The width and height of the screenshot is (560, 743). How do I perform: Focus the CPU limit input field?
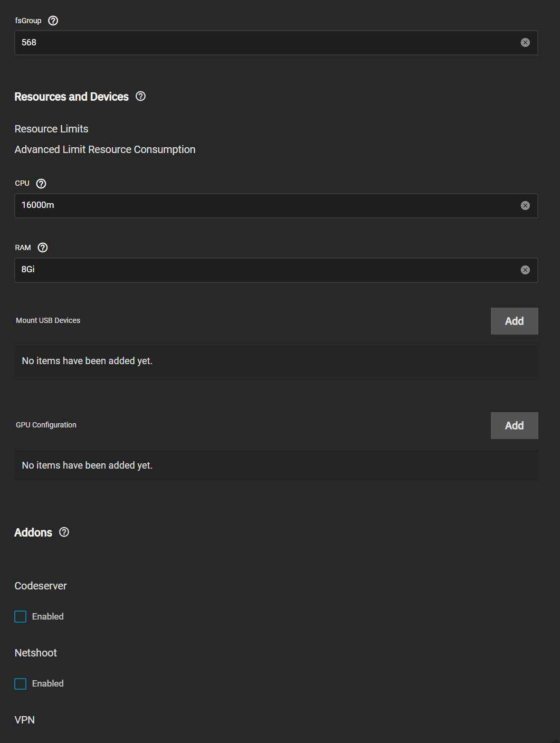(x=276, y=206)
